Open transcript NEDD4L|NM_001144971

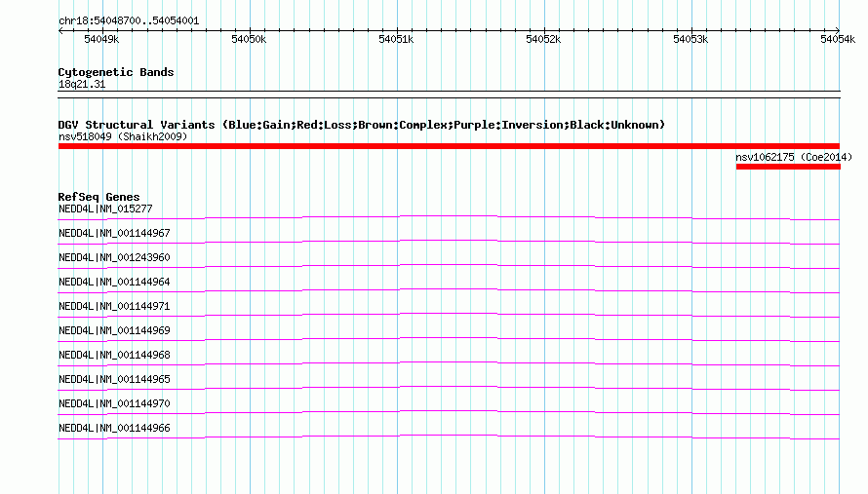(x=114, y=307)
